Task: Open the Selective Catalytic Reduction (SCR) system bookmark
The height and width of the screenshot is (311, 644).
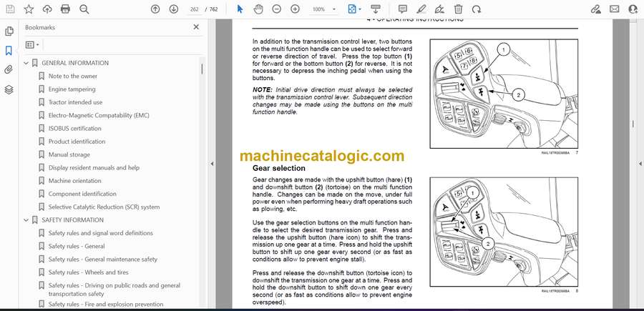Action: (104, 207)
